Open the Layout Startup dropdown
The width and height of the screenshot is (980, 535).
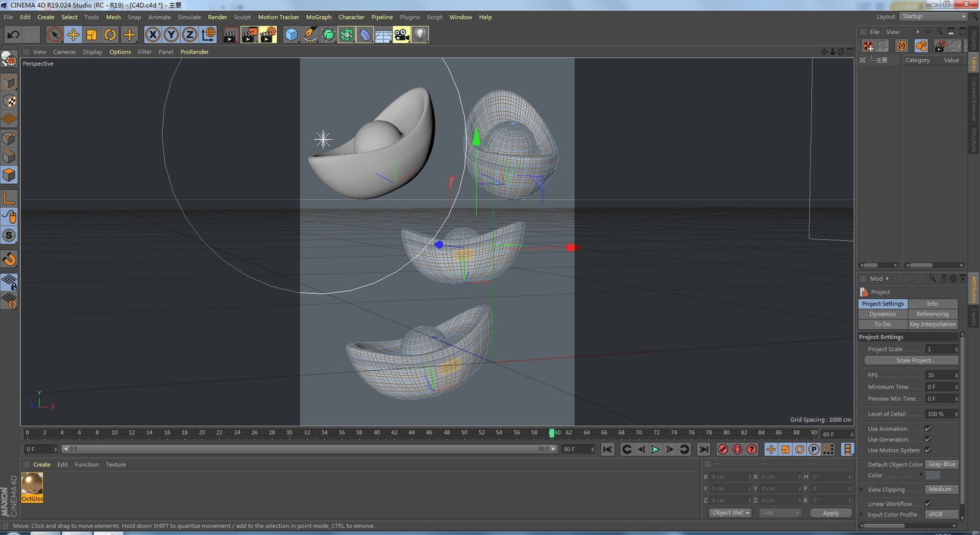pyautogui.click(x=934, y=17)
